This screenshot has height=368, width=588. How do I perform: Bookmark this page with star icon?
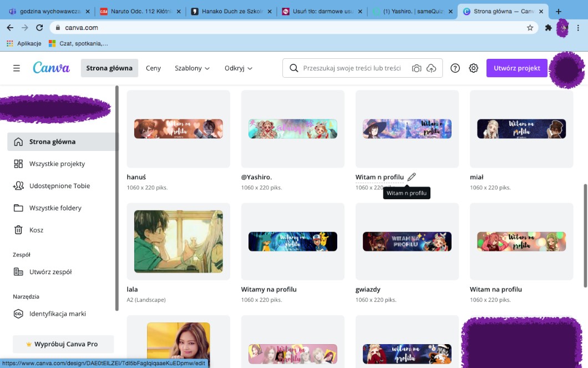tap(530, 28)
